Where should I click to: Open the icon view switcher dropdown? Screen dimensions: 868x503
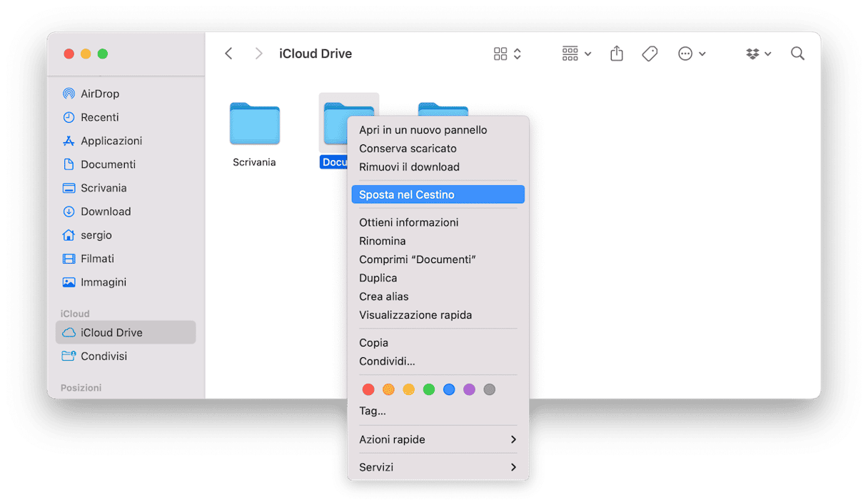[508, 54]
